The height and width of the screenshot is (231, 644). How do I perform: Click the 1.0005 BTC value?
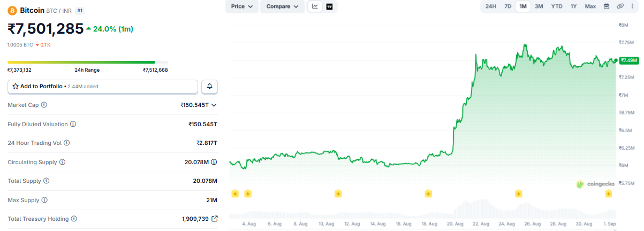(20, 45)
